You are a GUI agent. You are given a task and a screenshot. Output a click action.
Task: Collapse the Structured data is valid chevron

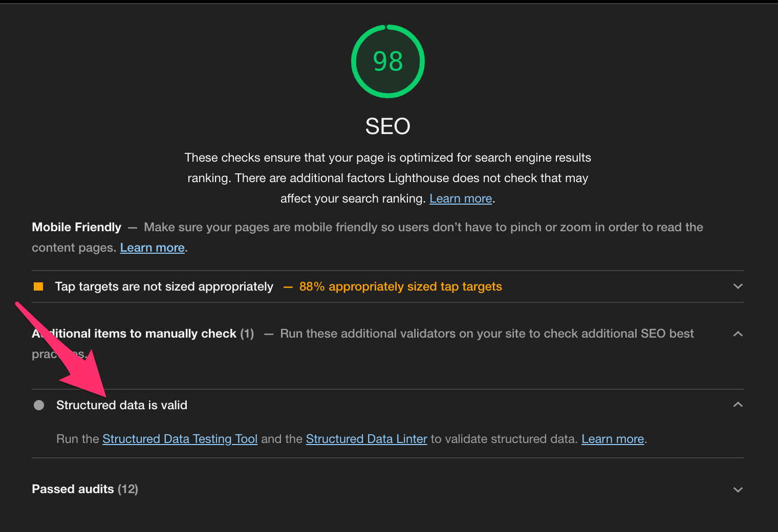coord(738,405)
